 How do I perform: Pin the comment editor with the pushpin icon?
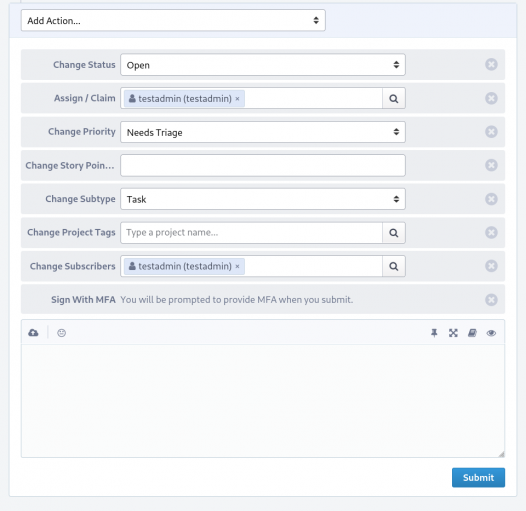(434, 333)
